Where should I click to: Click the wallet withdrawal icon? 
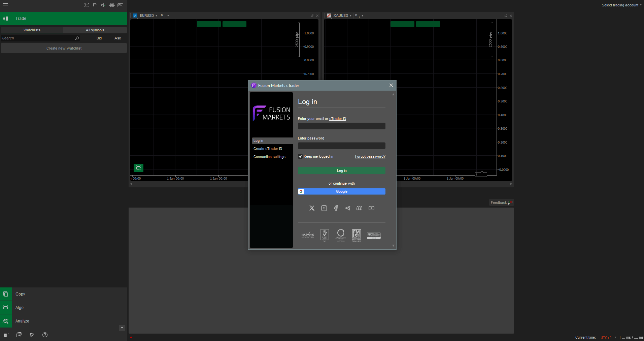pyautogui.click(x=19, y=335)
